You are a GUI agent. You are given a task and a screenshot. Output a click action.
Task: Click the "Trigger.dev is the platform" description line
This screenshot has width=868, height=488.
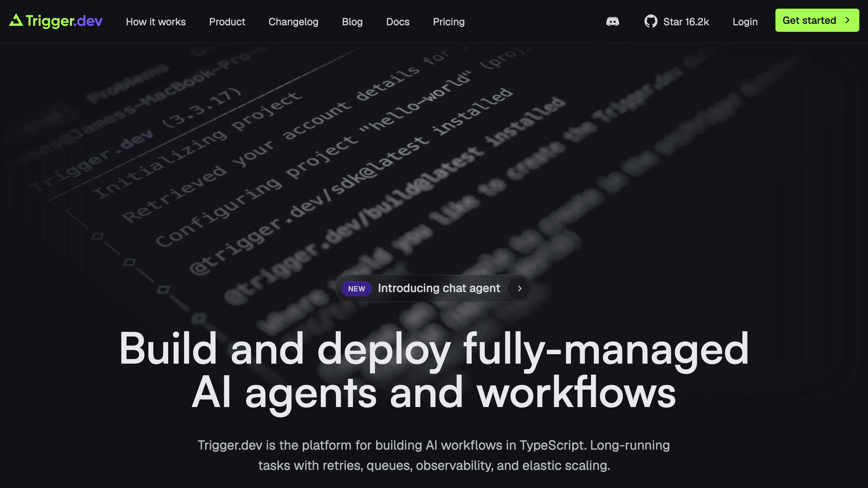point(434,445)
